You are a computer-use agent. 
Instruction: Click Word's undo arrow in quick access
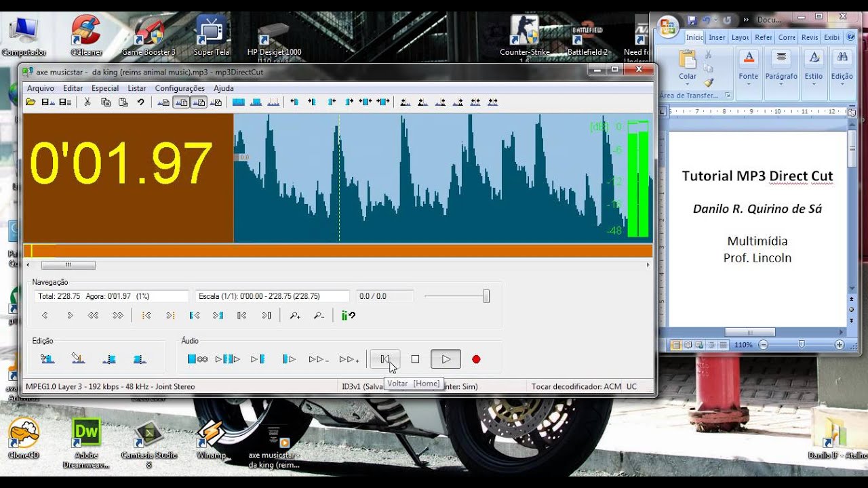click(706, 20)
